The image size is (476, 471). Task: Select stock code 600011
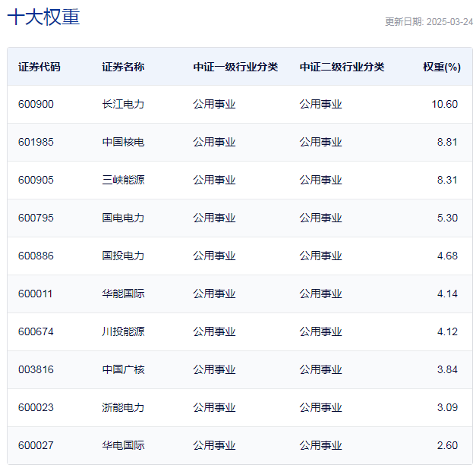35,294
